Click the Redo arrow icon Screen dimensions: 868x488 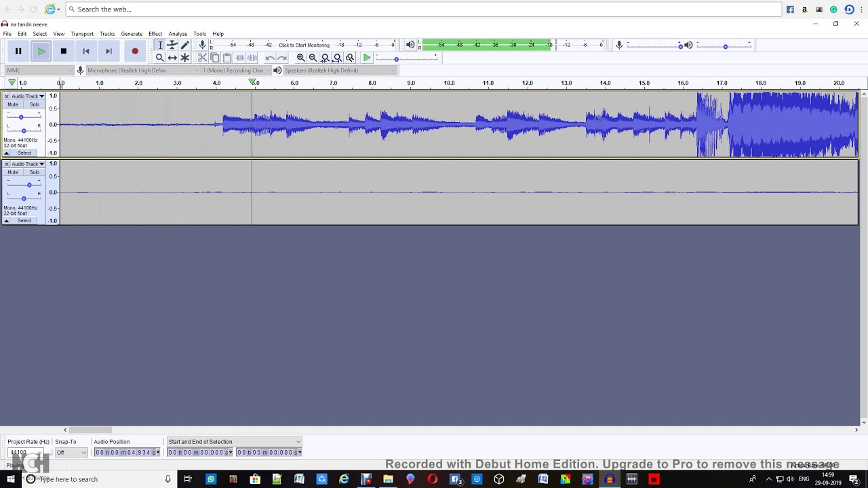pos(282,58)
